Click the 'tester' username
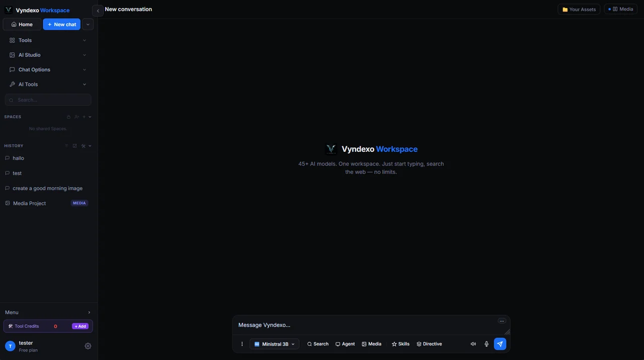 click(26, 343)
